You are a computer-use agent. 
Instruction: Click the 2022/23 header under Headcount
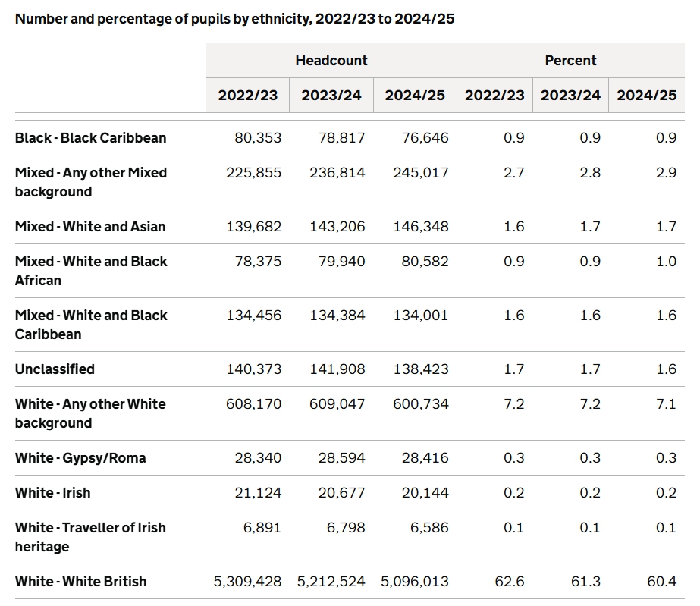click(248, 96)
